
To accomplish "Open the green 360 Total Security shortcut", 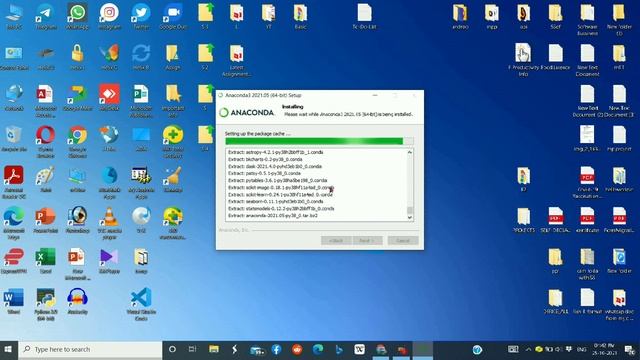I will 173,142.
